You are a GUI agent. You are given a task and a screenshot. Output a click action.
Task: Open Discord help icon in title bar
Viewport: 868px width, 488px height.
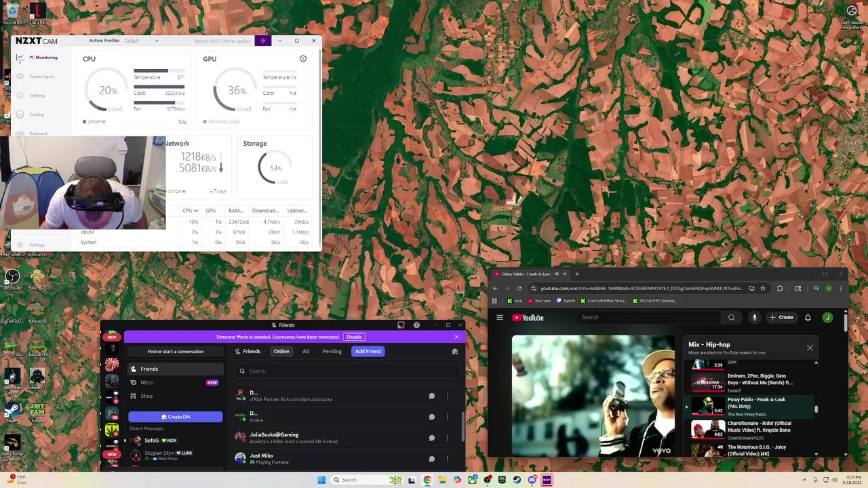416,325
